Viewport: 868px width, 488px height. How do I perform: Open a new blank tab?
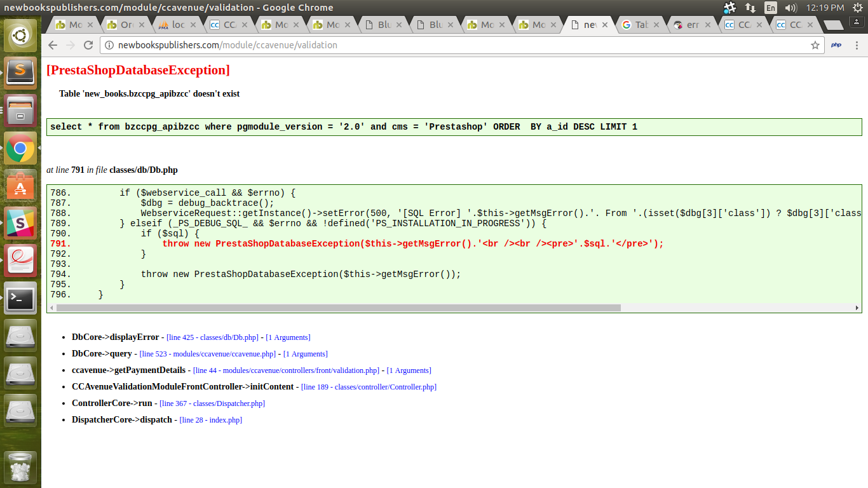(x=833, y=25)
